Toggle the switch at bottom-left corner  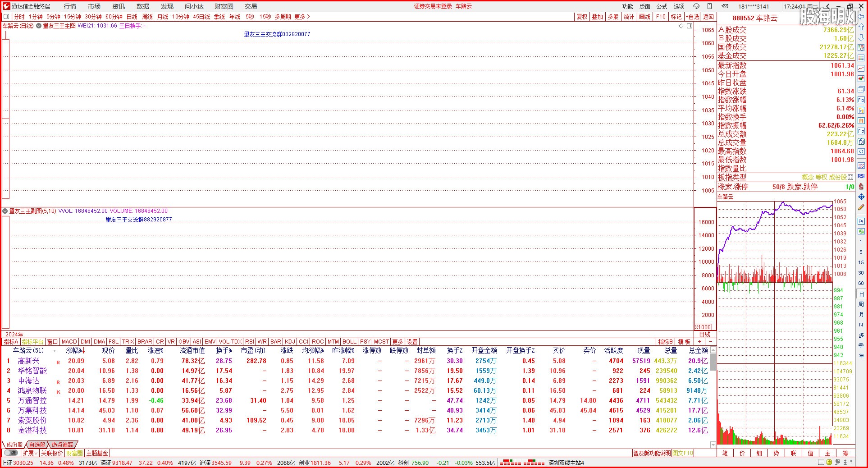11,453
